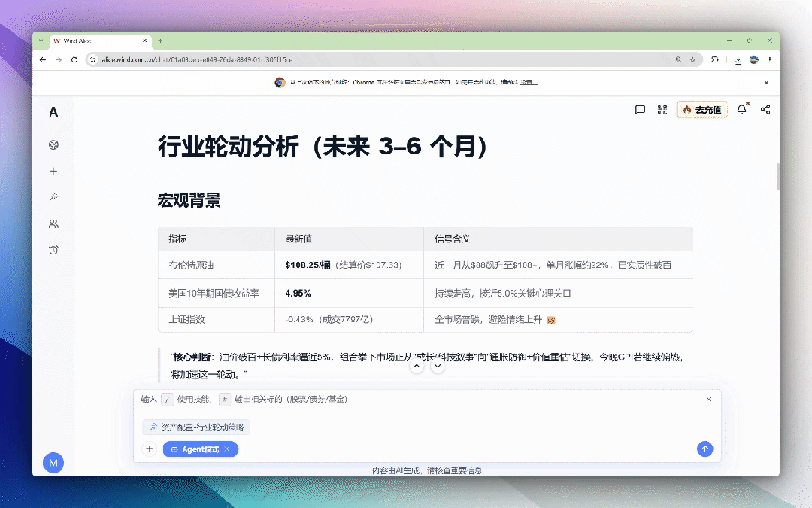Remove Agent模式 using its X
This screenshot has width=812, height=508.
click(227, 449)
